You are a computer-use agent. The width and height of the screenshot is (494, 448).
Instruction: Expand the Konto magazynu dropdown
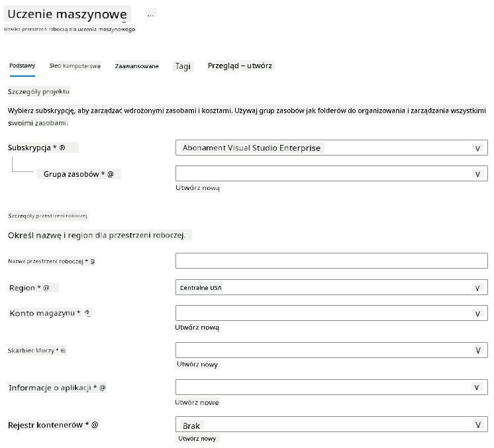[x=332, y=313]
